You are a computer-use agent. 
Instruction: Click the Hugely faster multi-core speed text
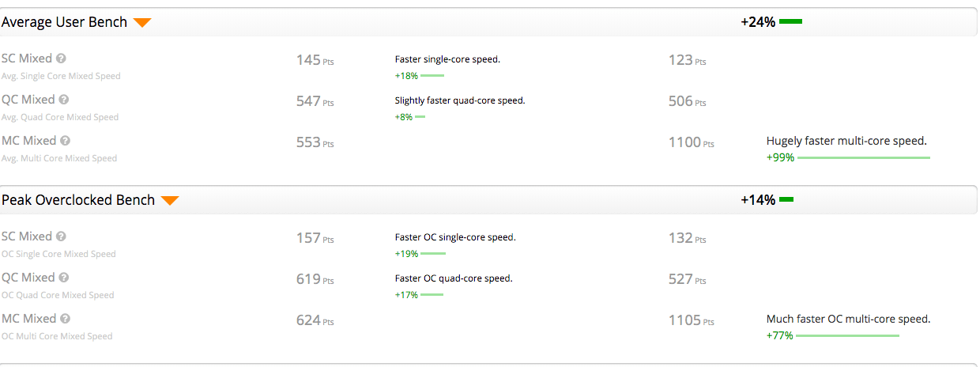846,141
